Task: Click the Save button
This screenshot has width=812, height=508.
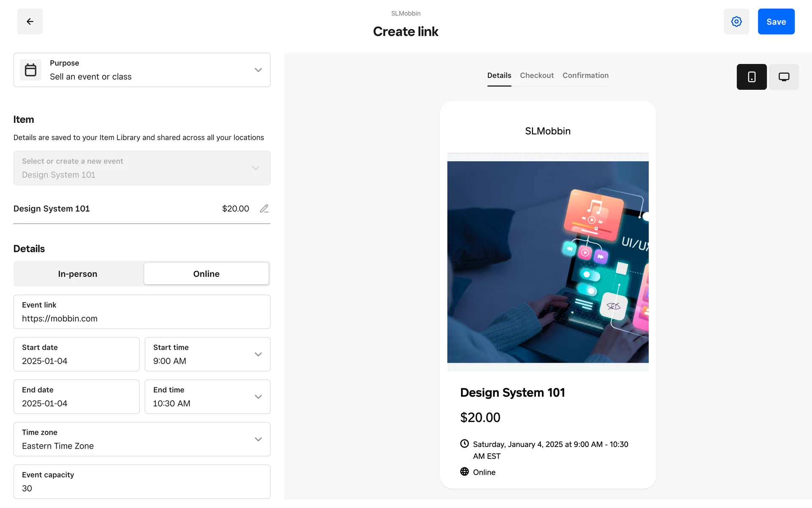Action: pos(776,22)
